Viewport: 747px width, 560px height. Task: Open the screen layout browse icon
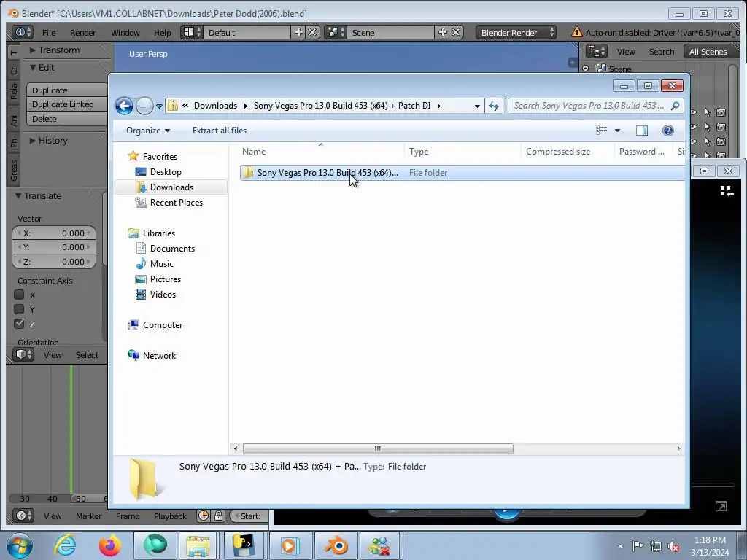point(192,32)
